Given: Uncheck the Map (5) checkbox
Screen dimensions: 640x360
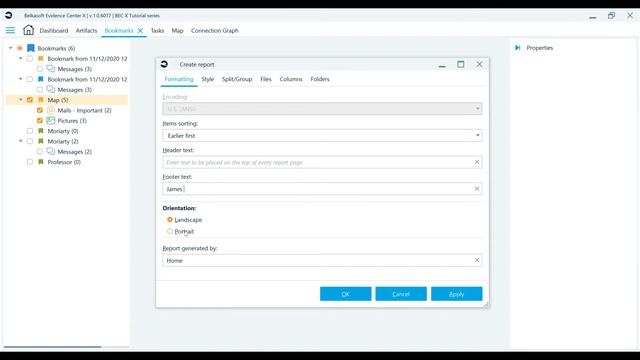Looking at the screenshot, I should pyautogui.click(x=30, y=100).
